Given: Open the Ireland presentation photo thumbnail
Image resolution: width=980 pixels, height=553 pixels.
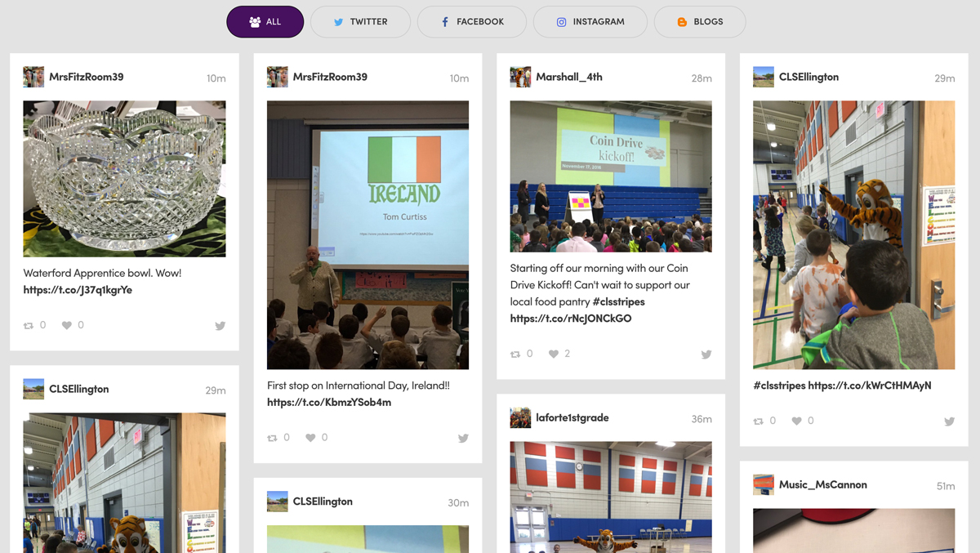Looking at the screenshot, I should click(367, 234).
